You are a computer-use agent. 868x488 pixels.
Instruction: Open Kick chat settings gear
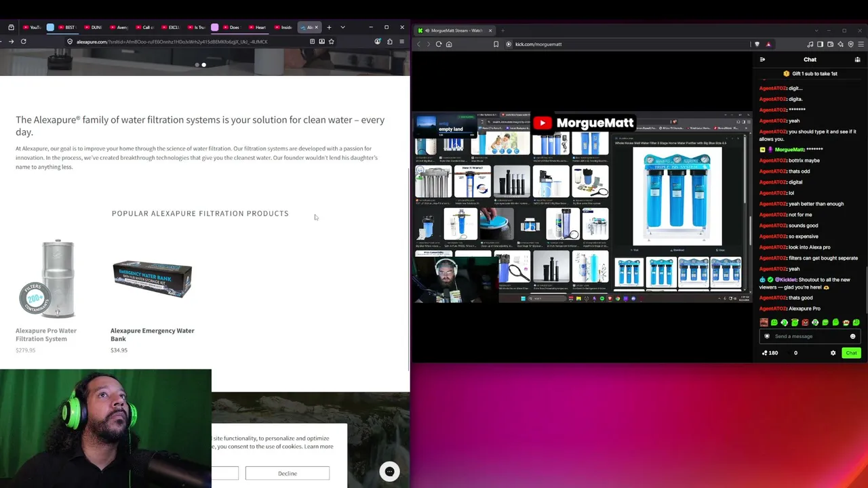833,352
